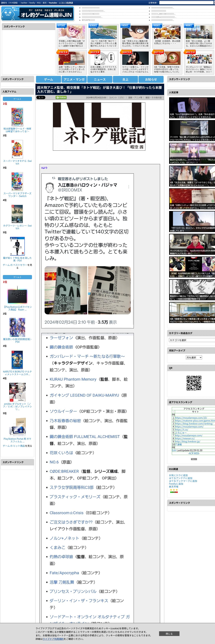Open the コメント（173）link
The image size is (215, 644).
tap(117, 97)
